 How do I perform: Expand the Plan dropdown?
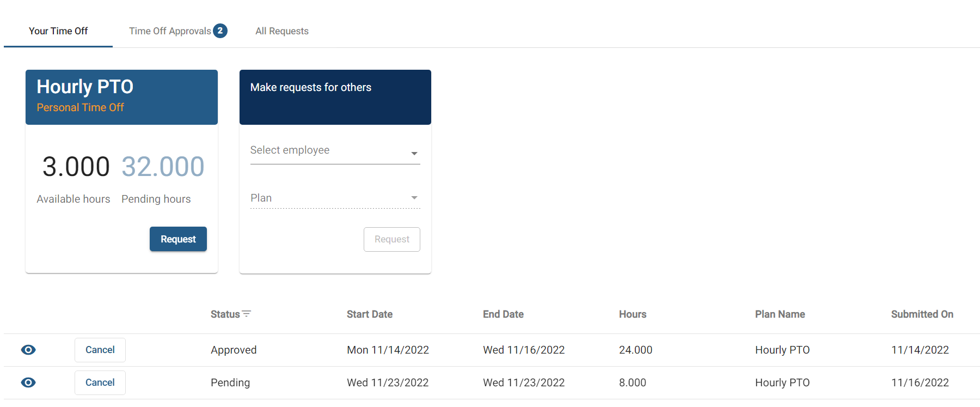[335, 198]
